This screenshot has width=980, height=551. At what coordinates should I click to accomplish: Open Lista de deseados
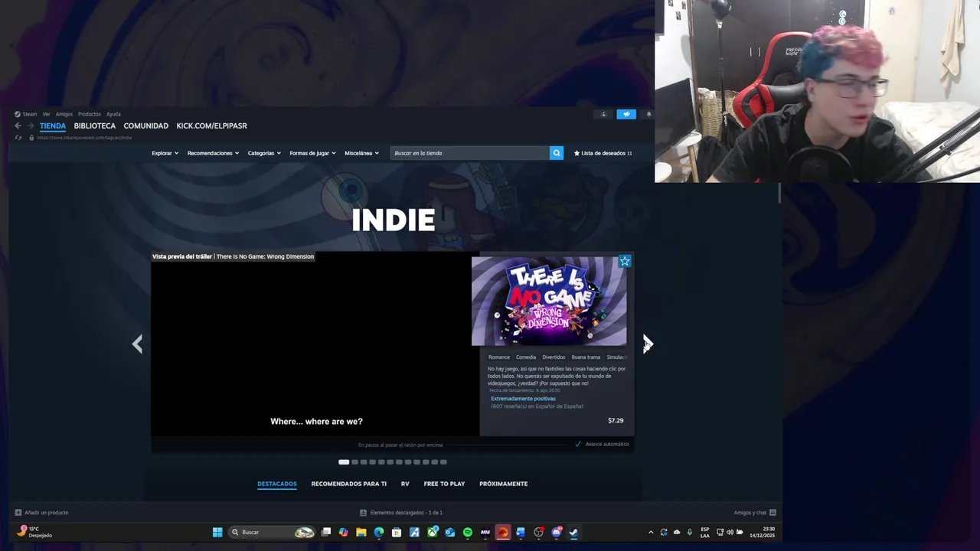click(x=603, y=153)
